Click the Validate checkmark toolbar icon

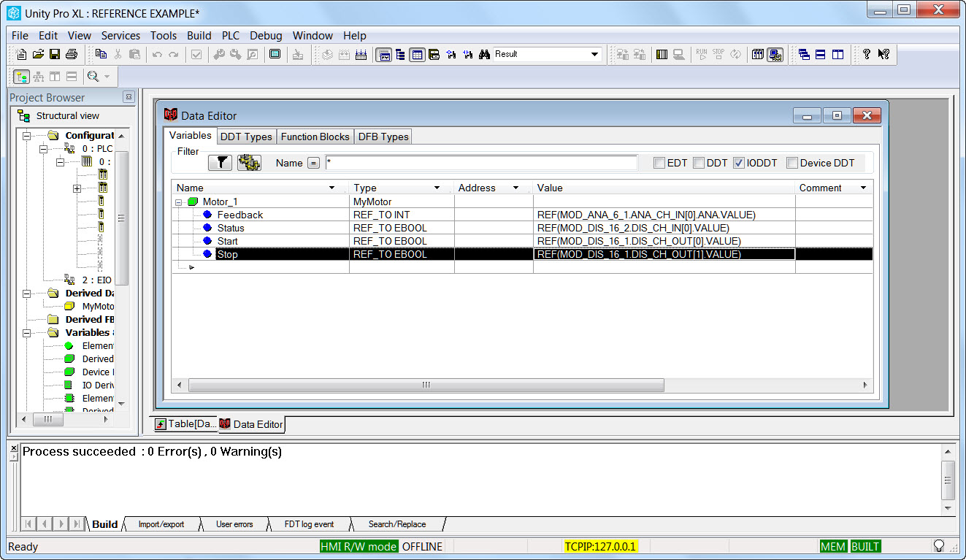(x=196, y=54)
